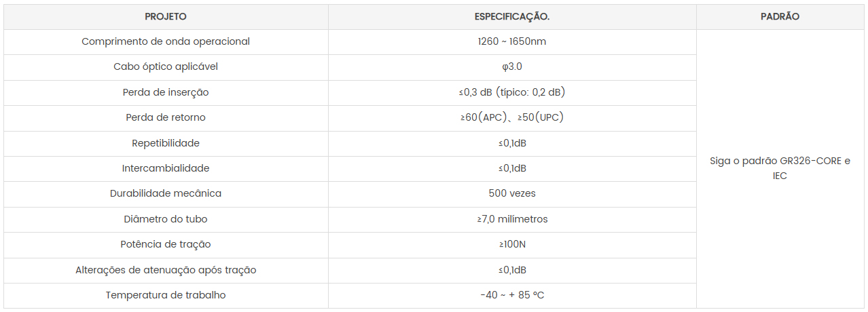Click the PADRÃO column header
The image size is (868, 312).
pyautogui.click(x=780, y=16)
